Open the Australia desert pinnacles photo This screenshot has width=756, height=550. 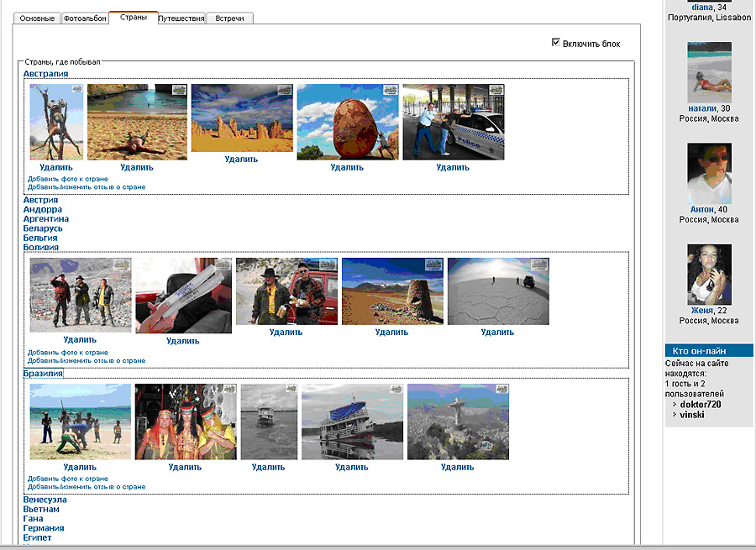(x=242, y=118)
